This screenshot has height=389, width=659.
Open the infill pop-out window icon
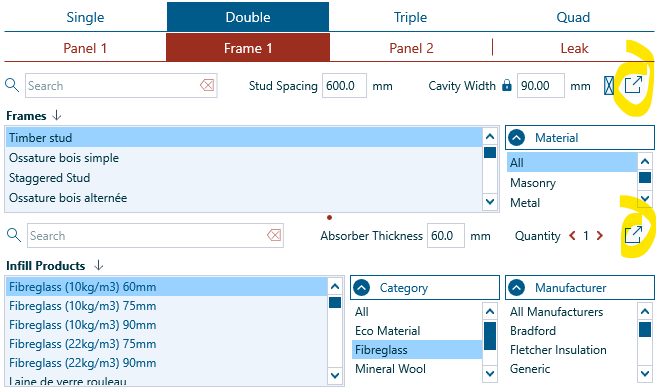[x=633, y=235]
